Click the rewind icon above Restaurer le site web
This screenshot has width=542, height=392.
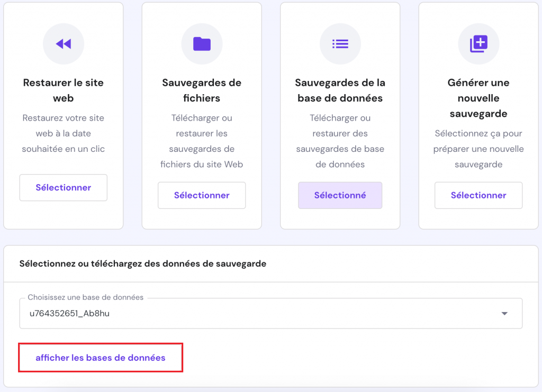point(64,44)
